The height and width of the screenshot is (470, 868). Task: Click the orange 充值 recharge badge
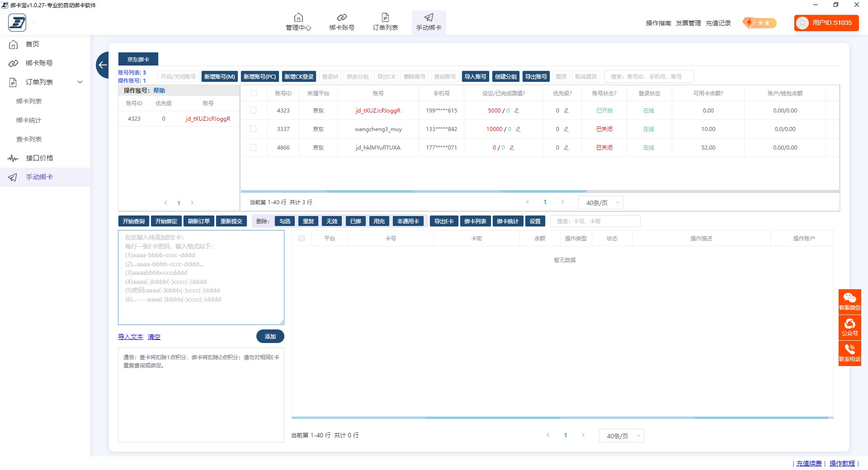[759, 23]
